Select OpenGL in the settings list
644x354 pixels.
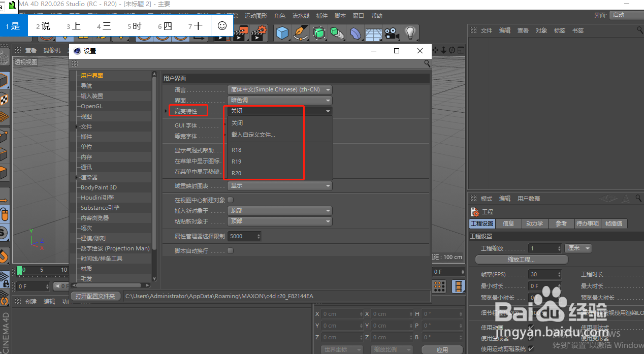pyautogui.click(x=91, y=106)
